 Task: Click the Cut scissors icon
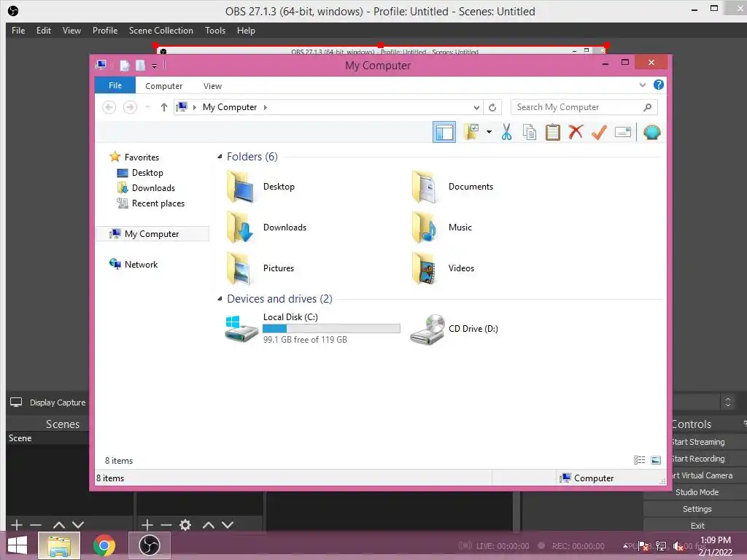click(x=506, y=132)
